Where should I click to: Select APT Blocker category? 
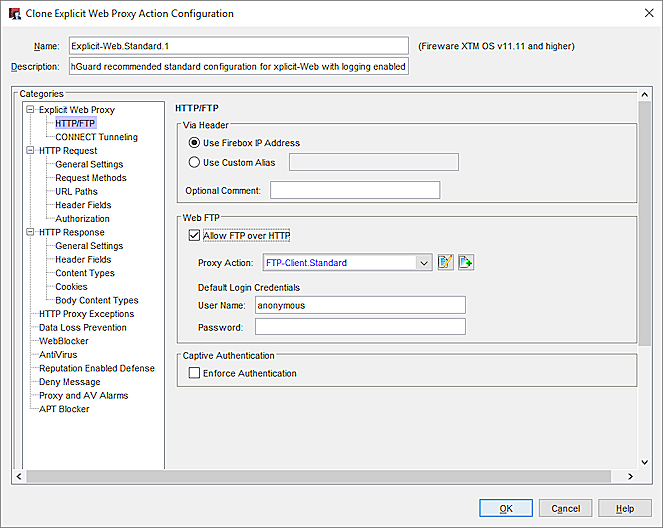click(x=64, y=409)
